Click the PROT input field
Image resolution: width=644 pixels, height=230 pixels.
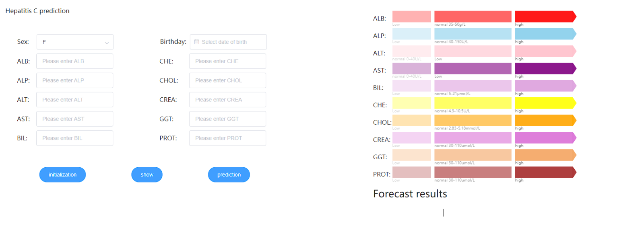(227, 138)
